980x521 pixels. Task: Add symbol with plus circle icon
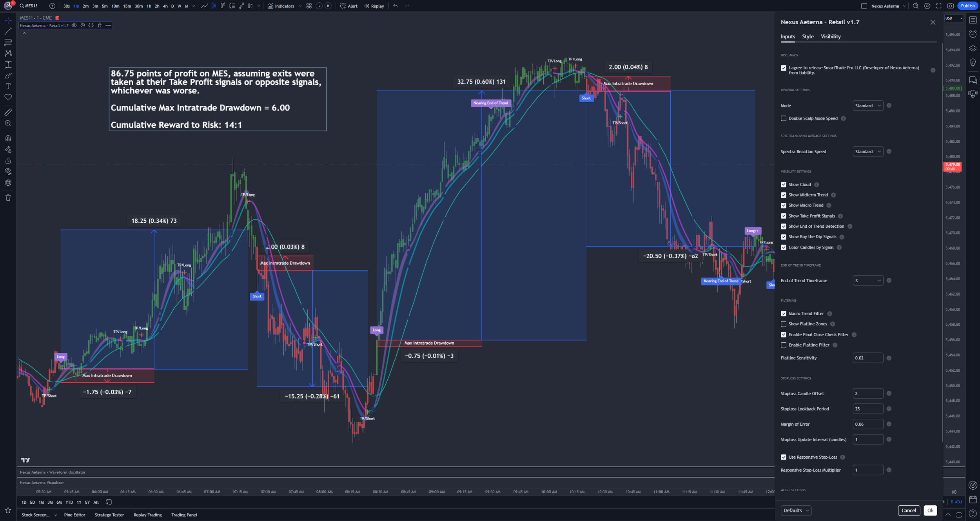[x=52, y=6]
